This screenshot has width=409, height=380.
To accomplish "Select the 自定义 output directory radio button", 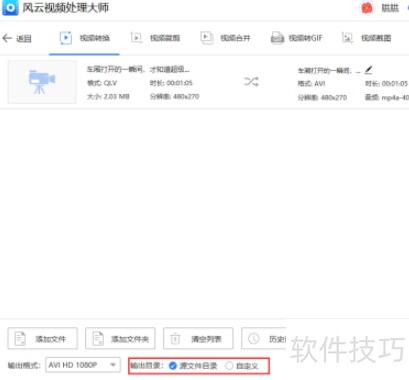I will pos(229,366).
